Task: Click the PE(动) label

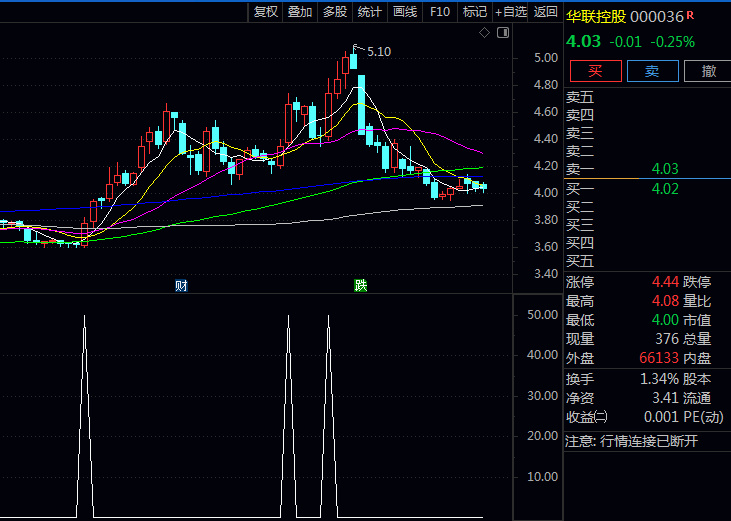Action: [x=703, y=417]
